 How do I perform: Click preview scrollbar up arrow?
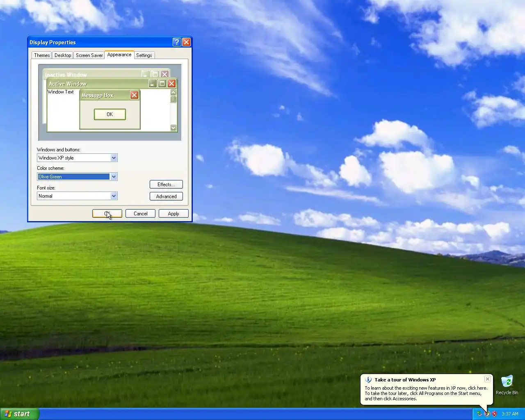click(x=173, y=92)
